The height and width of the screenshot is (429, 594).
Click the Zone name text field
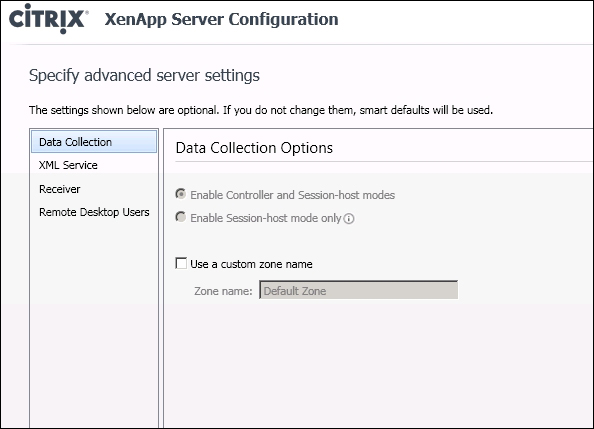(x=358, y=290)
